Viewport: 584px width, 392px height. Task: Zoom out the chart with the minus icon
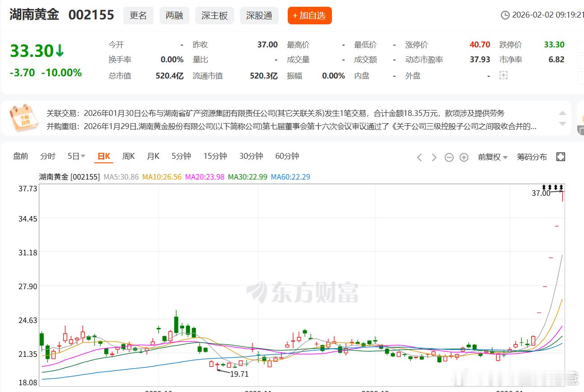pyautogui.click(x=449, y=157)
